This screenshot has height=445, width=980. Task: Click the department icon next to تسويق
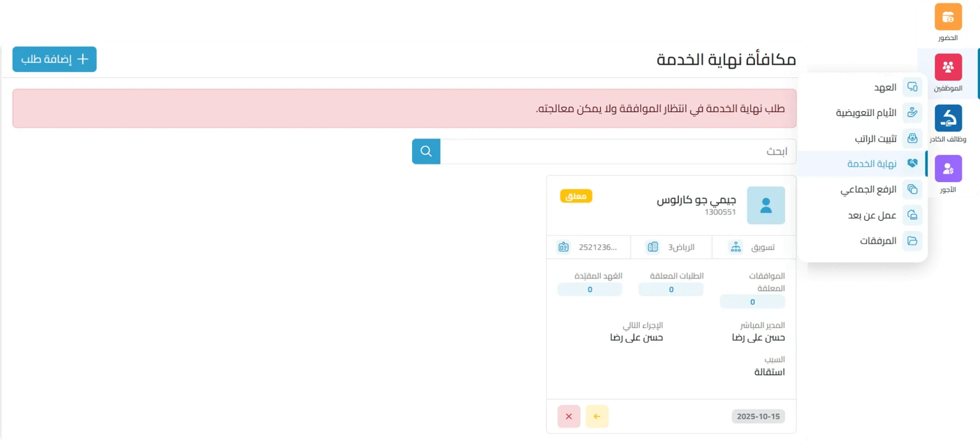(735, 247)
